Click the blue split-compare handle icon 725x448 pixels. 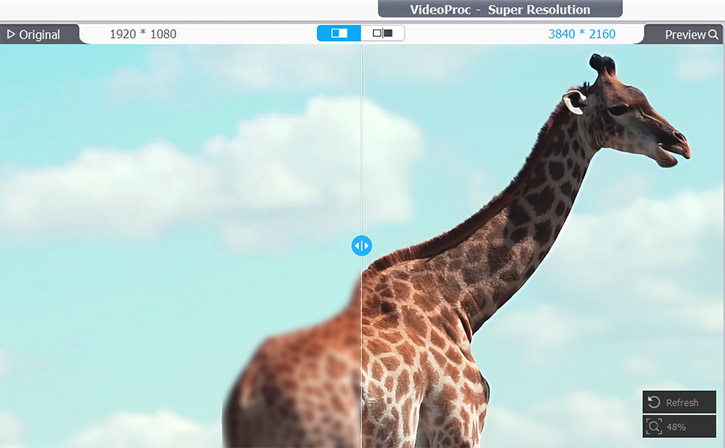point(361,245)
